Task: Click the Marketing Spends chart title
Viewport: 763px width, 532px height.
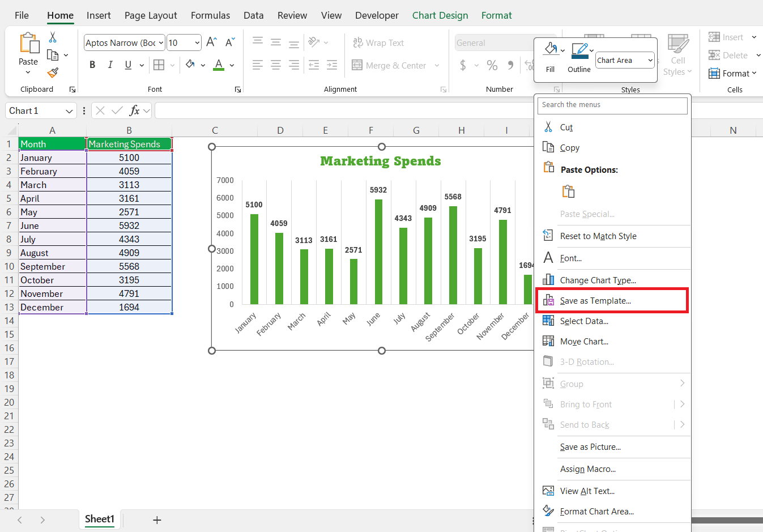Action: click(x=381, y=161)
